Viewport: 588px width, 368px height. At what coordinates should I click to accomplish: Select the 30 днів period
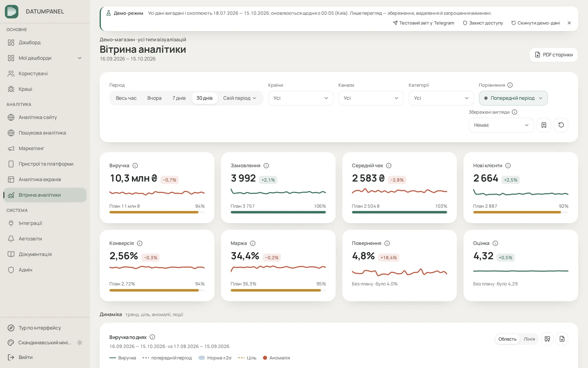(205, 98)
